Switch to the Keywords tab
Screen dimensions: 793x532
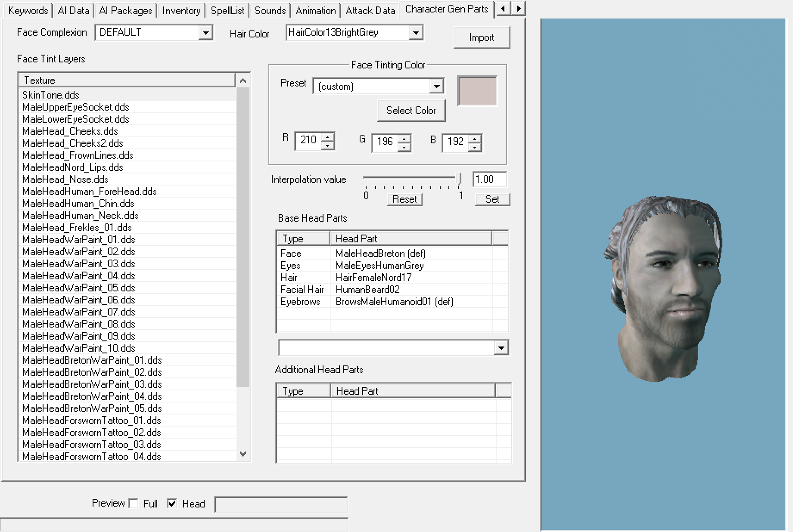point(28,10)
